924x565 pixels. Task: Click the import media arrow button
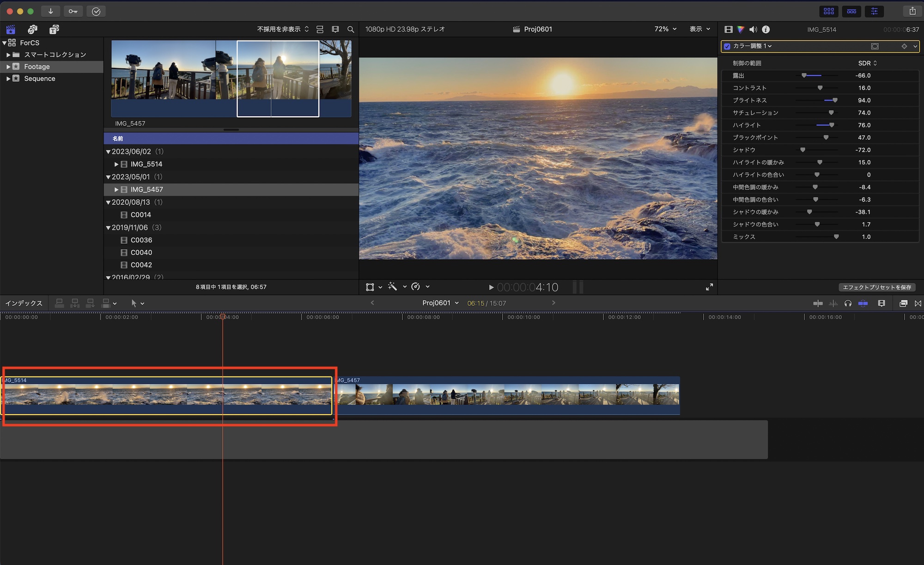(x=50, y=11)
